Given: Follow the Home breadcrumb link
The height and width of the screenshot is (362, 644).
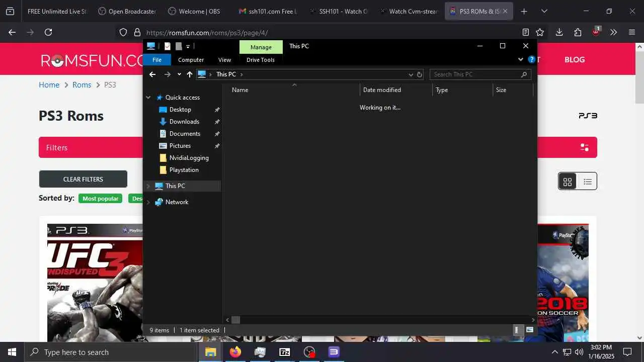Looking at the screenshot, I should [x=49, y=85].
